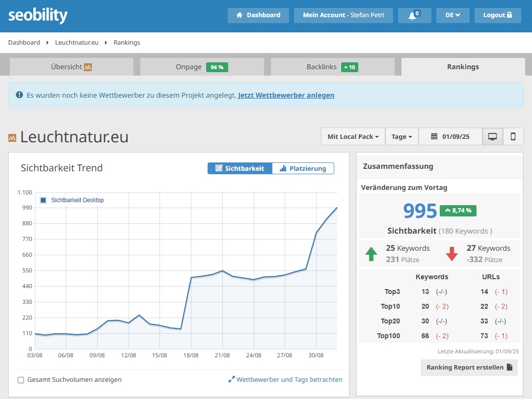Viewport: 532px width, 399px height.
Task: Switch to mobile view with the smartphone icon
Action: [x=513, y=136]
